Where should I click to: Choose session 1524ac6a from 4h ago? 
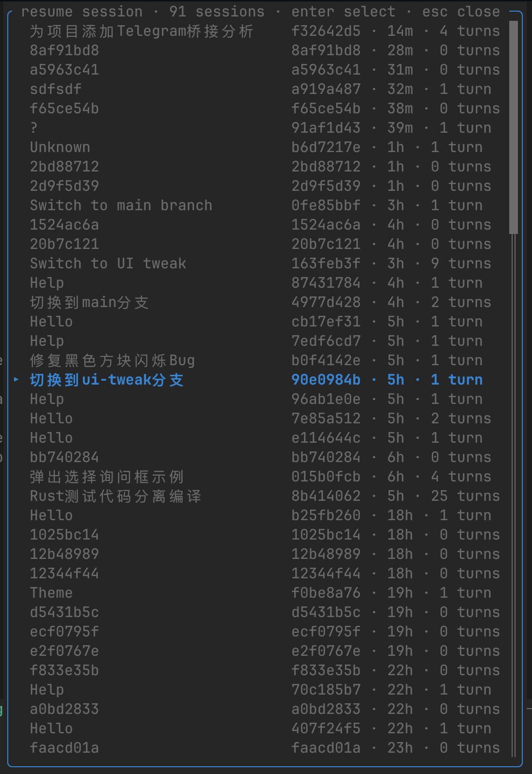pyautogui.click(x=265, y=225)
